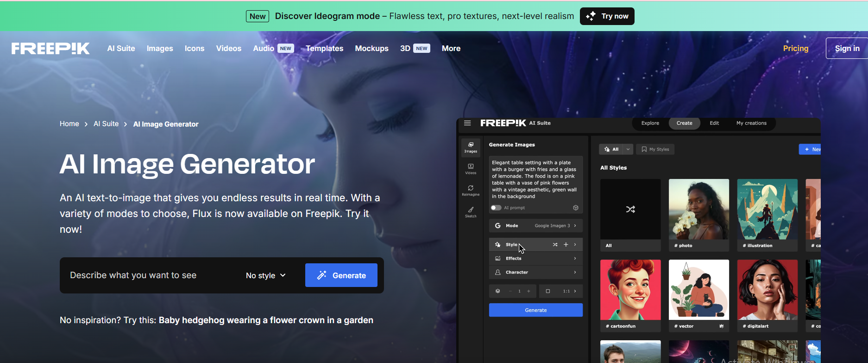The image size is (868, 363).
Task: Toggle the AI prompt switch
Action: [x=496, y=208]
